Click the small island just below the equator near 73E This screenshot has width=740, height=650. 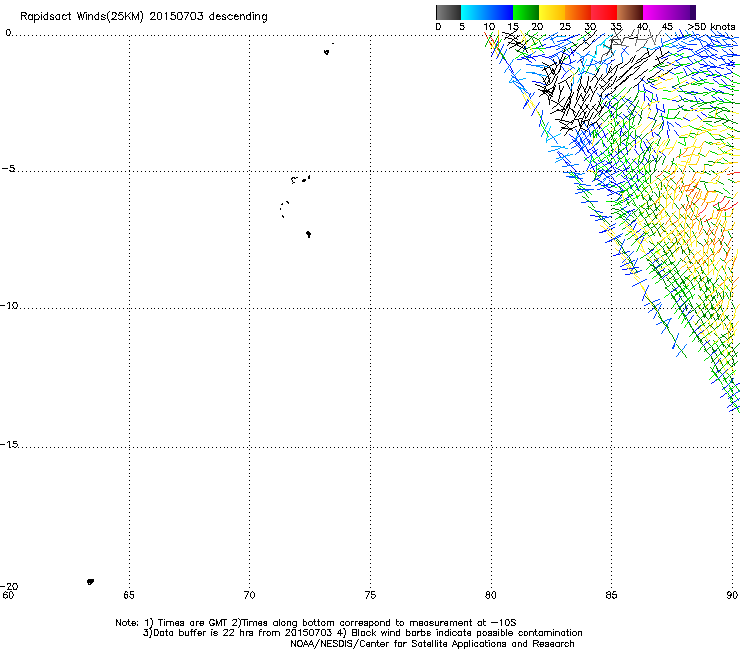click(326, 52)
